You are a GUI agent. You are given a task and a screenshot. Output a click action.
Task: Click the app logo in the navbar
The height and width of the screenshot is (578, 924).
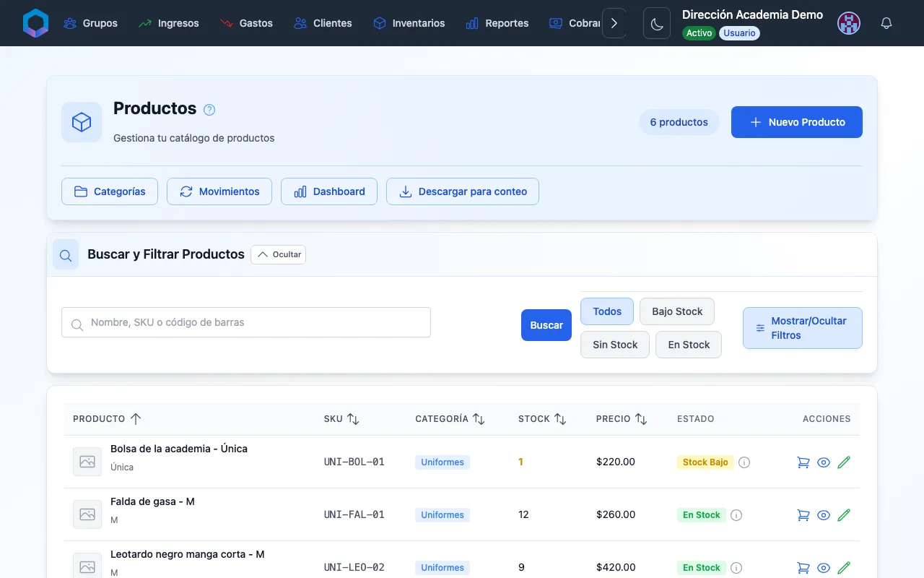[x=35, y=23]
